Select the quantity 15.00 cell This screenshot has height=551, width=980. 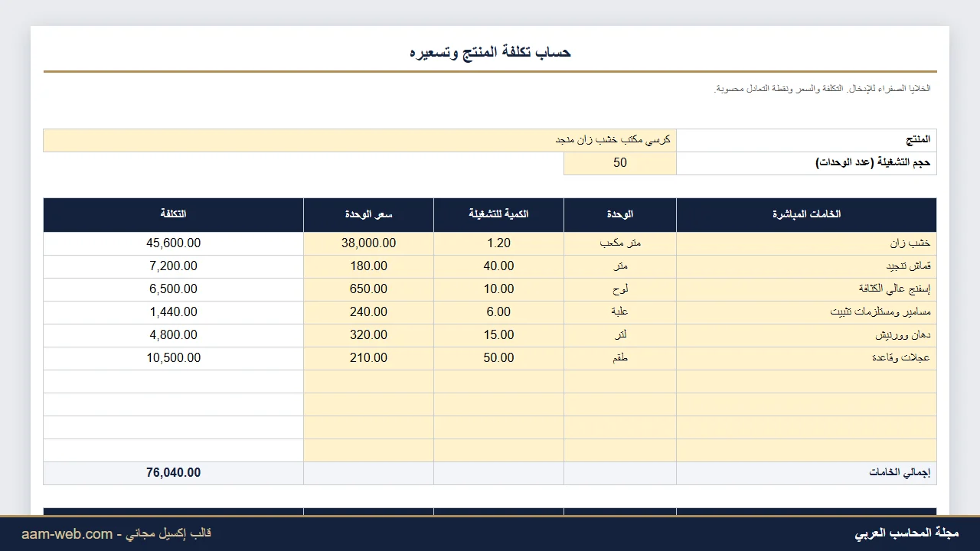coord(499,335)
